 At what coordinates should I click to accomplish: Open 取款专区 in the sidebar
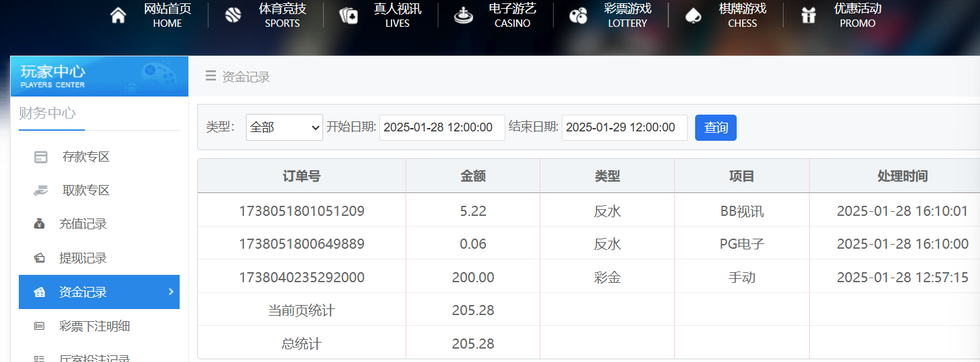(85, 190)
